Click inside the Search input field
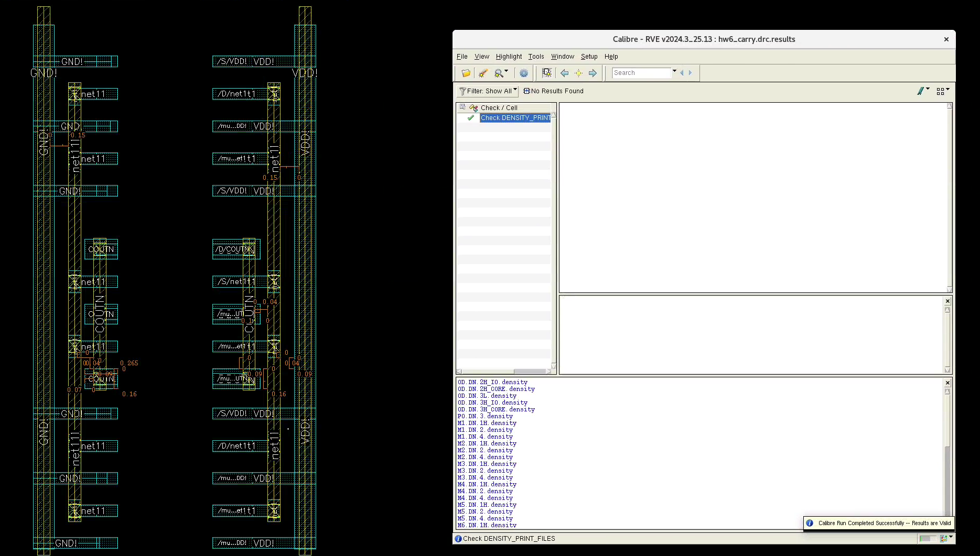The image size is (980, 556). (641, 73)
